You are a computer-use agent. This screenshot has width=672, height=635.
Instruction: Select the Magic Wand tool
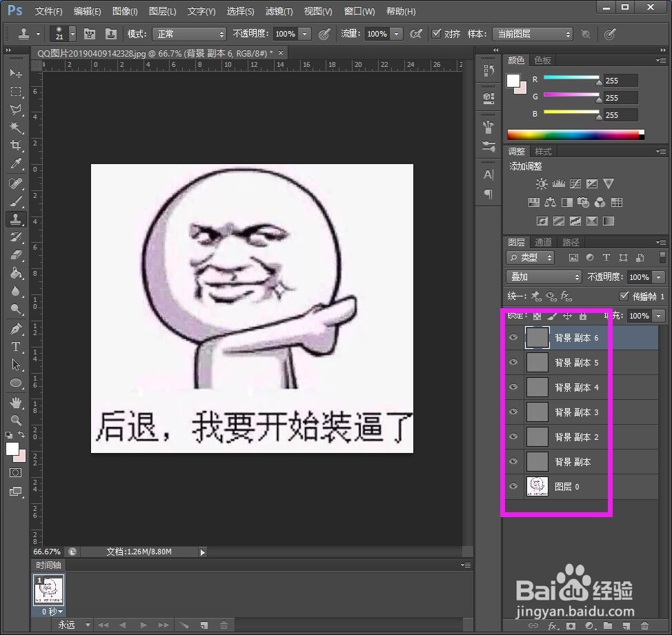[x=15, y=127]
